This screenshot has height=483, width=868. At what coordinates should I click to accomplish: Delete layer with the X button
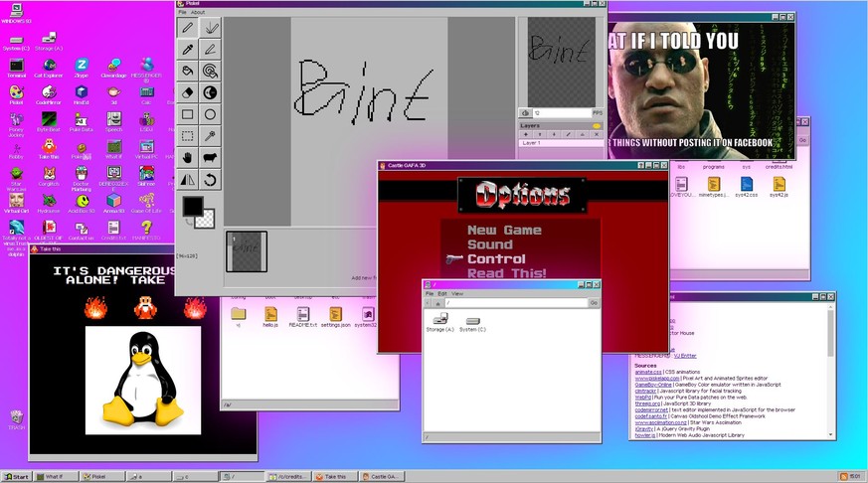point(597,134)
